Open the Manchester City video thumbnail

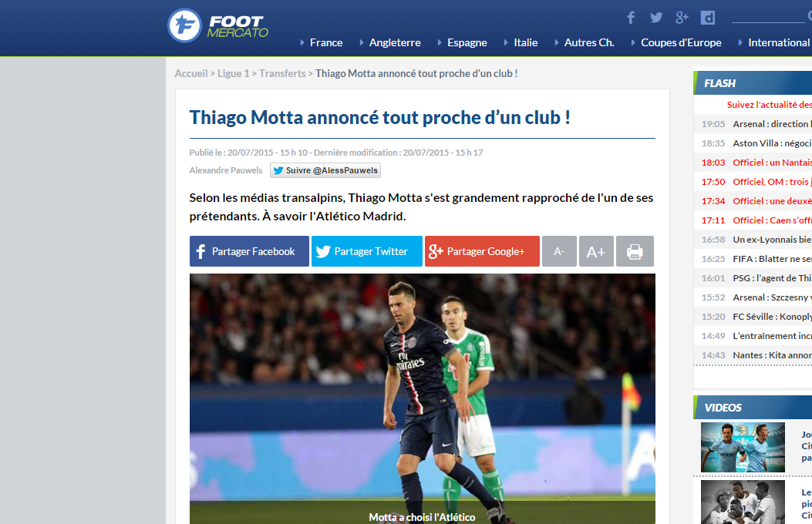coord(743,447)
